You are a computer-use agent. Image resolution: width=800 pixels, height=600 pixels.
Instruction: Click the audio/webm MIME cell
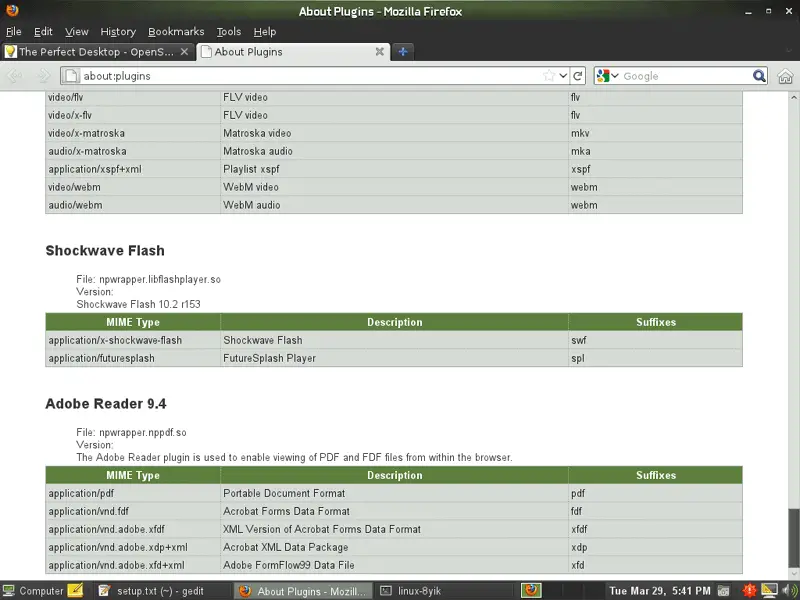[x=133, y=205]
